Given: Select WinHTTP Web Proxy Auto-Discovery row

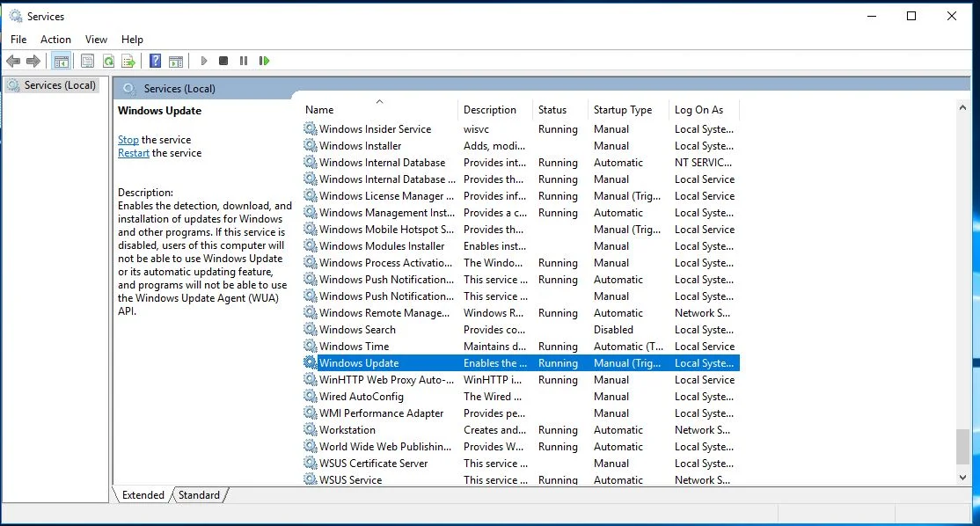Looking at the screenshot, I should tap(521, 380).
